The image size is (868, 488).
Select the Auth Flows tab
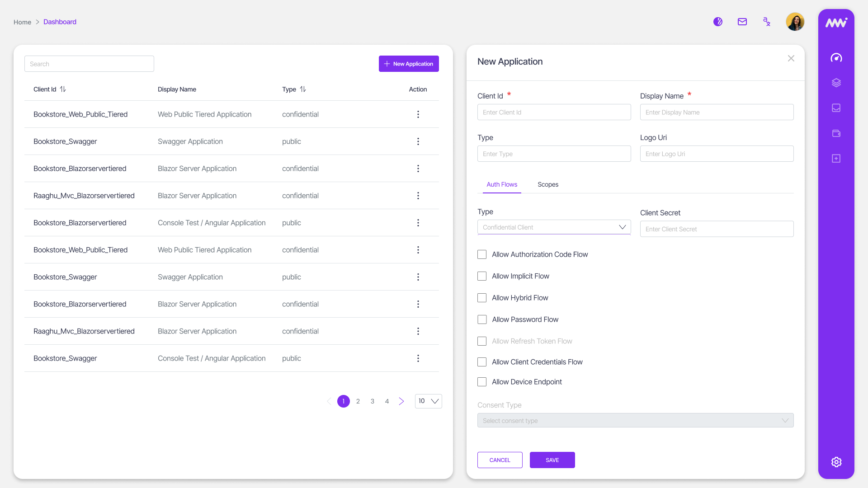[501, 184]
